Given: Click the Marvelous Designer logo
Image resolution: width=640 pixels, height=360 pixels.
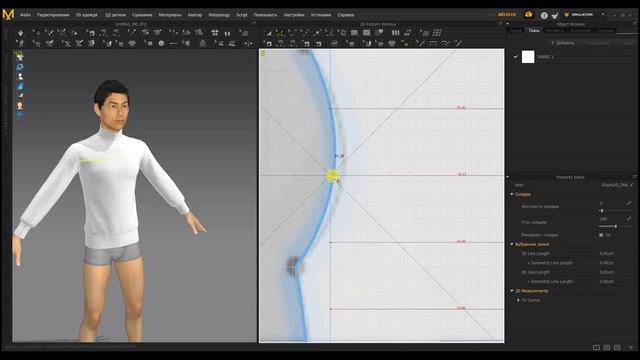Looking at the screenshot, I should 8,14.
